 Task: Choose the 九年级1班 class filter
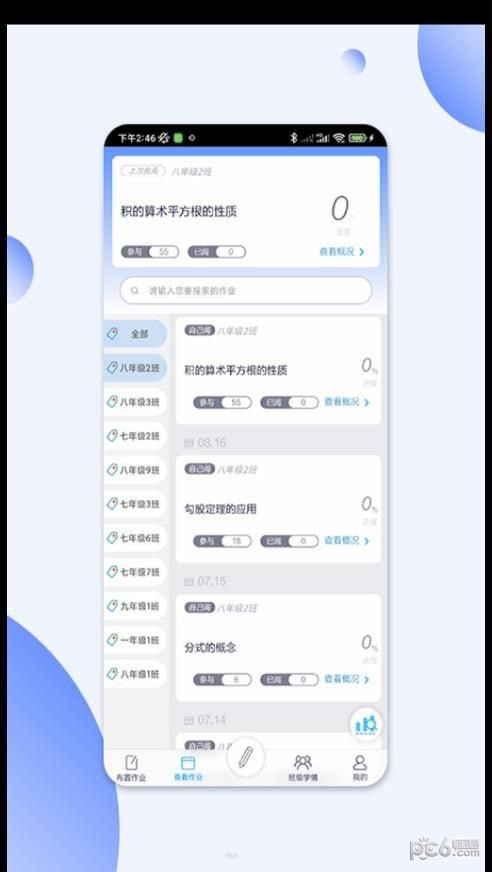tap(134, 606)
